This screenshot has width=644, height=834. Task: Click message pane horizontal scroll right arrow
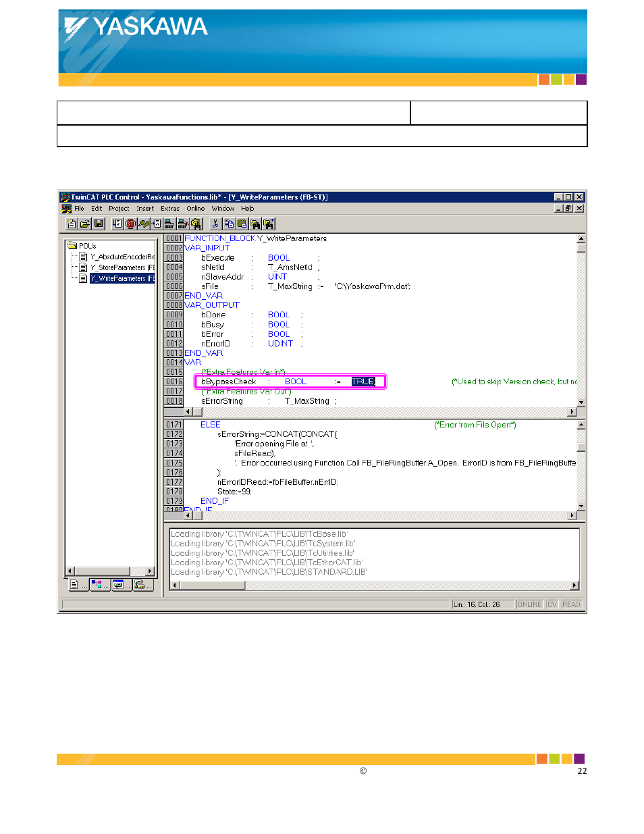point(574,585)
